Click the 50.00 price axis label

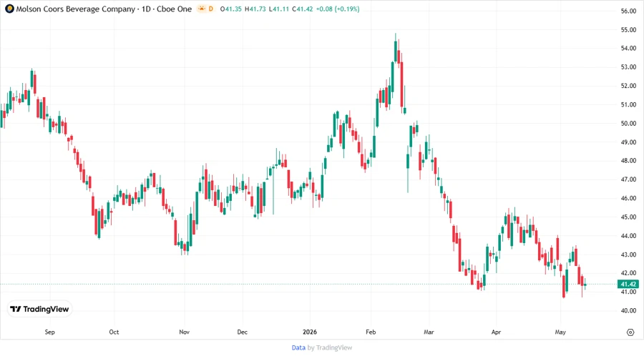pyautogui.click(x=628, y=124)
